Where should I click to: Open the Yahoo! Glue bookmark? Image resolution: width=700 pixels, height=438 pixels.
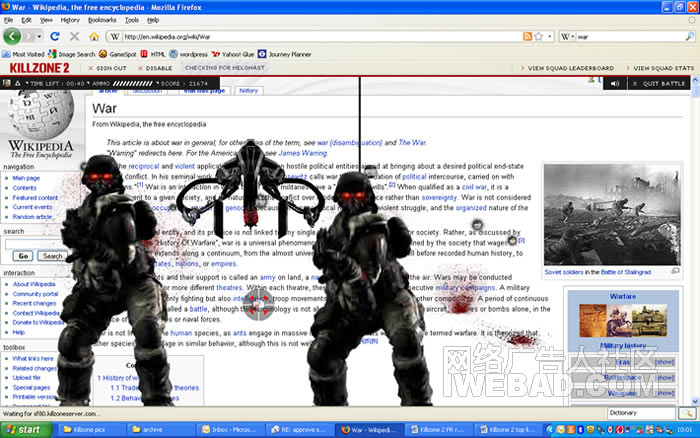(233, 54)
